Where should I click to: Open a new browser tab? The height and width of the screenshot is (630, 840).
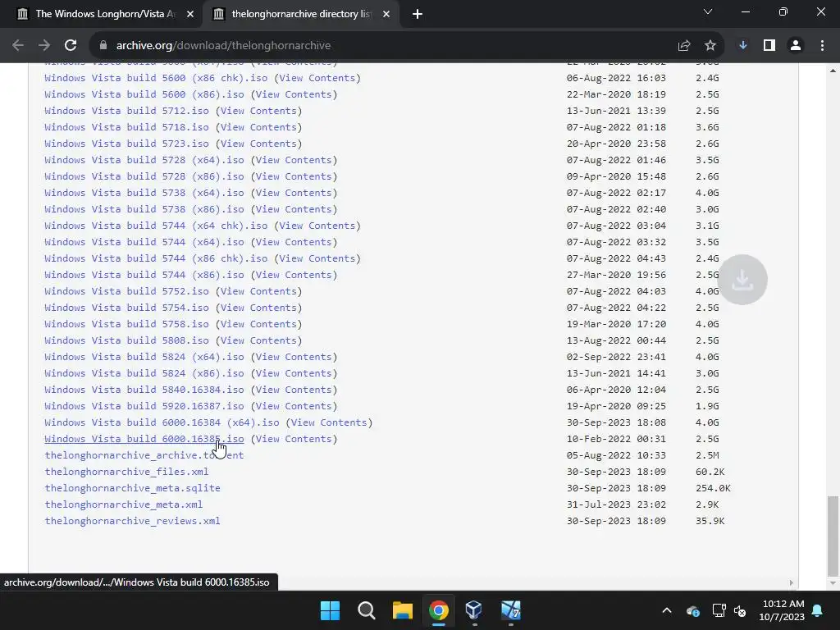(x=418, y=14)
